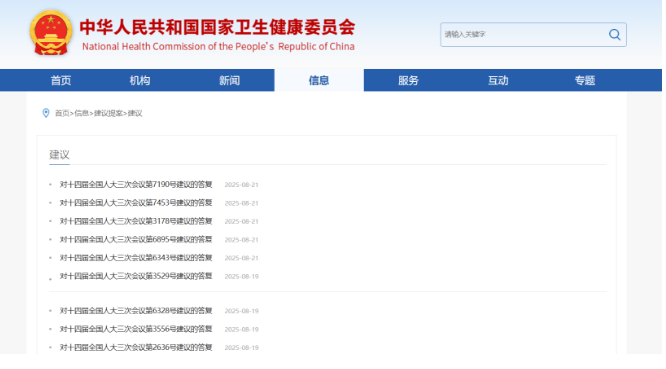Click 信息 in the breadcrumb
The width and height of the screenshot is (666, 369).
[x=82, y=113]
